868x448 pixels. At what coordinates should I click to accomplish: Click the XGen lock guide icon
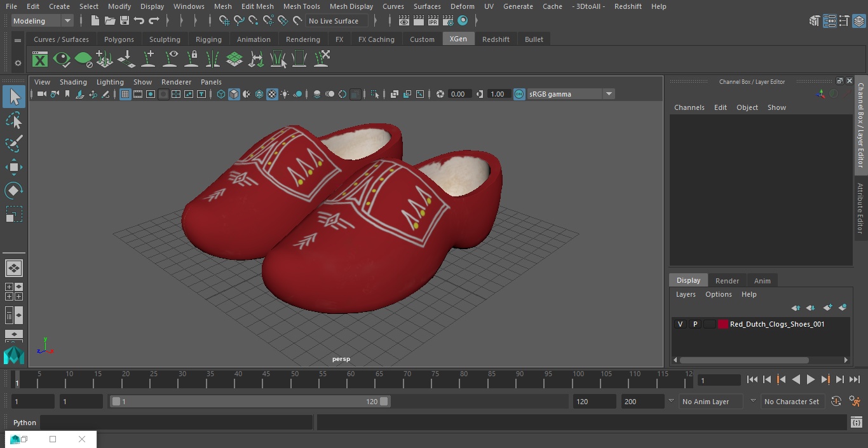(x=191, y=60)
